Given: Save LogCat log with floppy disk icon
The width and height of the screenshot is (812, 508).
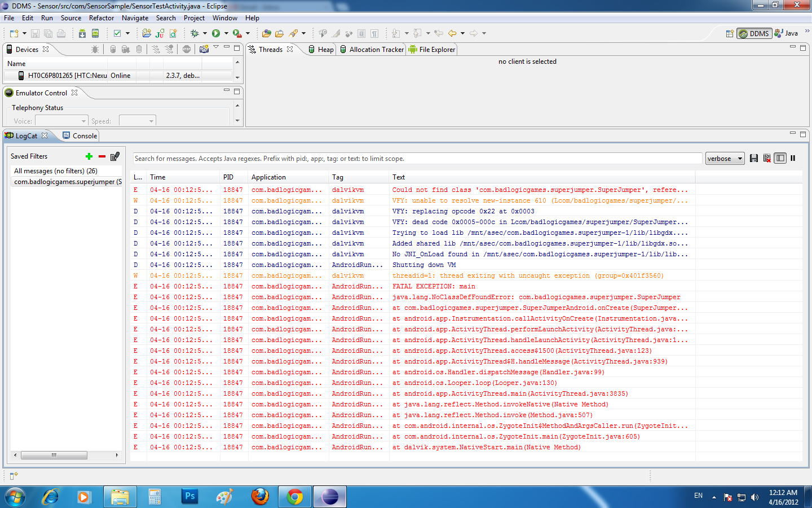Looking at the screenshot, I should [x=754, y=158].
